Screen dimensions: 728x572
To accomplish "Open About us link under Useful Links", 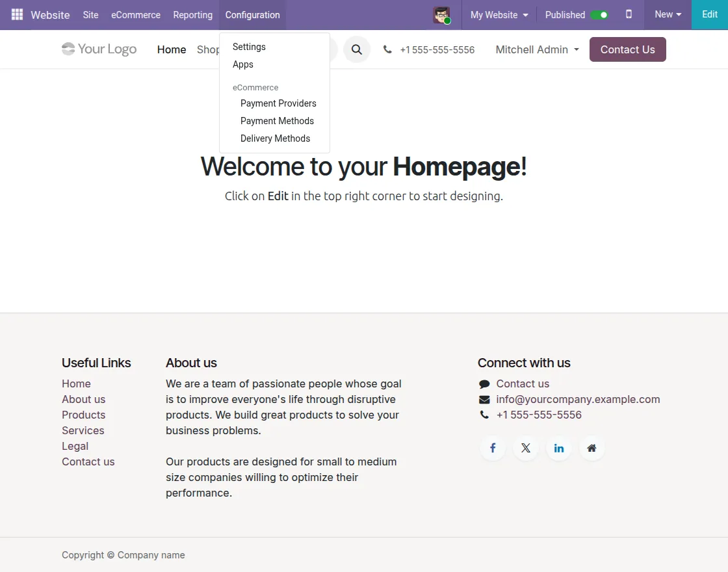I will [84, 399].
